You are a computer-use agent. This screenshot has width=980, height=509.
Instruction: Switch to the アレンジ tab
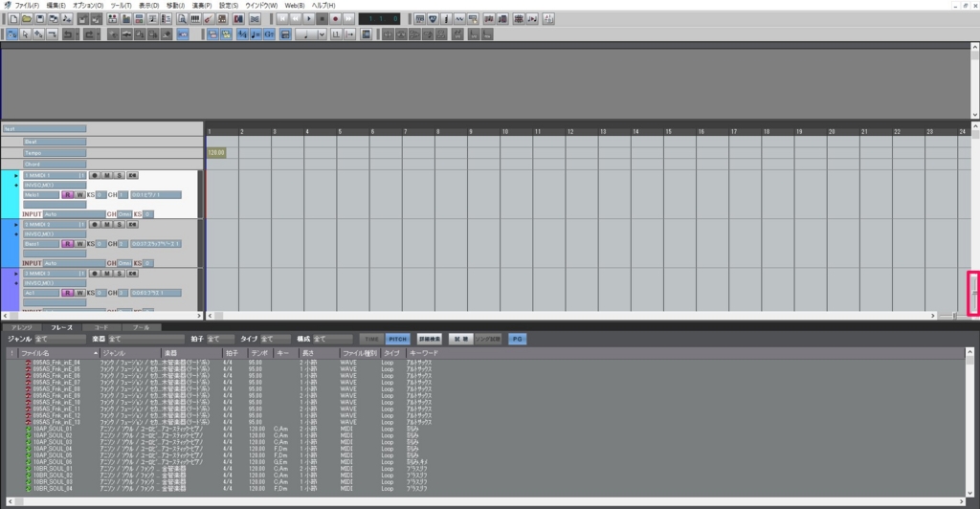coord(21,327)
